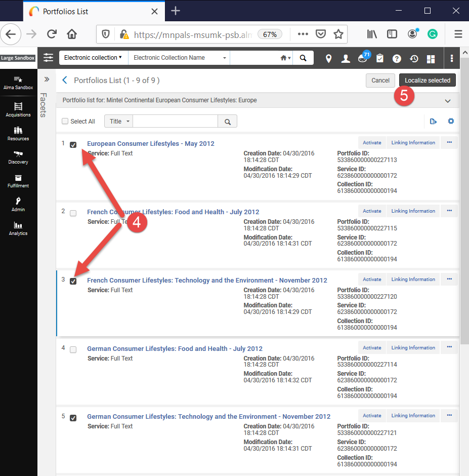The height and width of the screenshot is (476, 469).
Task: Open the Fulfillment menu
Action: click(18, 181)
